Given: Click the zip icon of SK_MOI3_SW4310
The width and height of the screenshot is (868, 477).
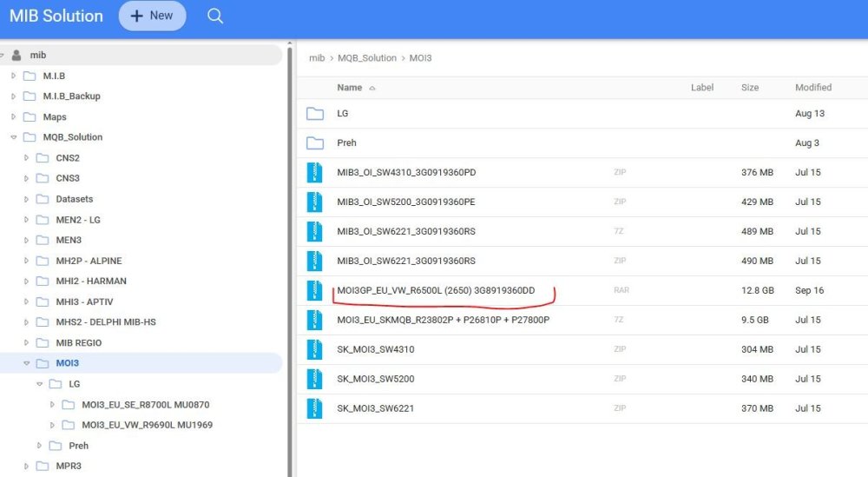Looking at the screenshot, I should click(314, 349).
